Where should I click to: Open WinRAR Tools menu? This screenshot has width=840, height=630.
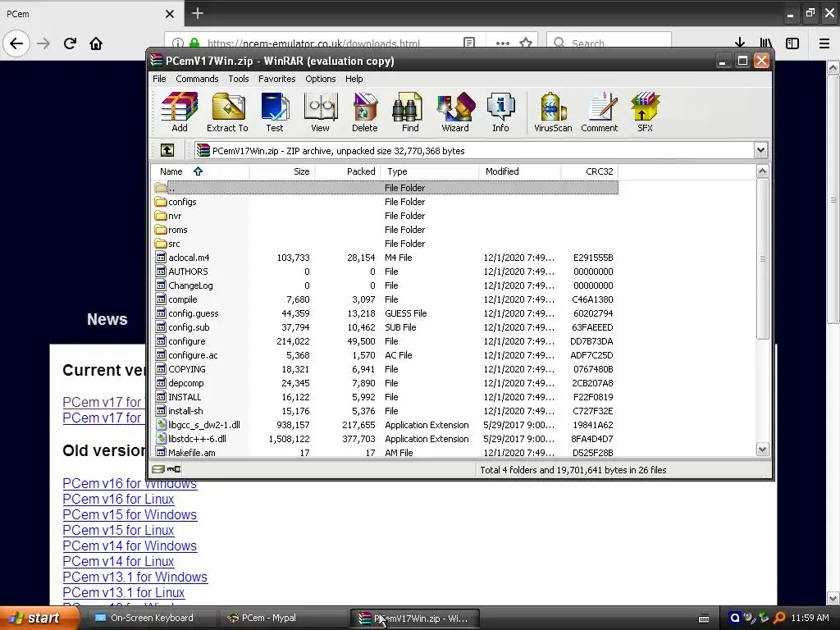pos(239,79)
